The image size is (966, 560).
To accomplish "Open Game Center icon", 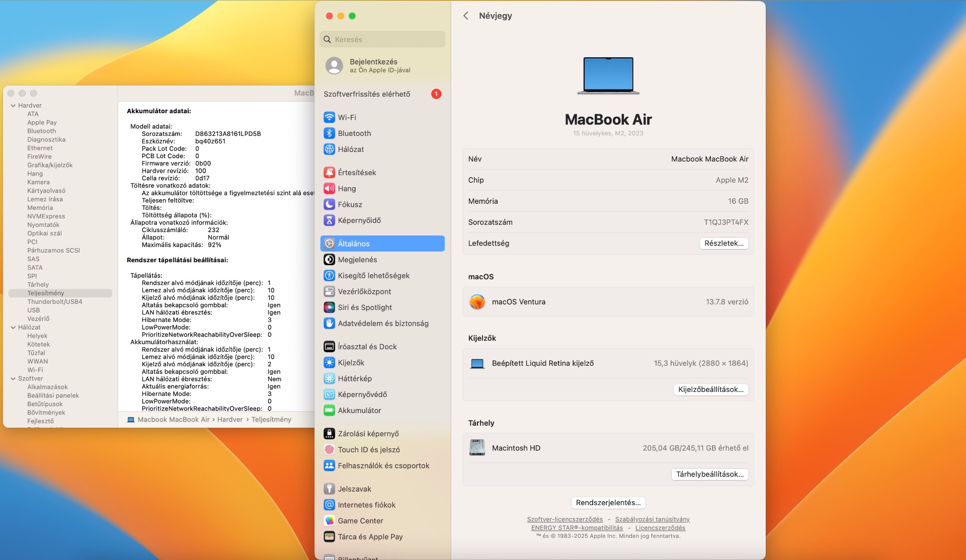I will coord(329,521).
